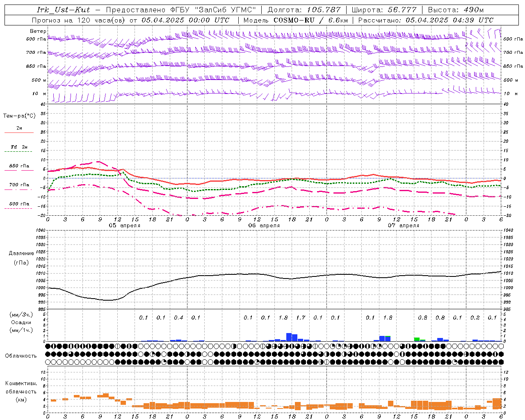Click the '(мм/1ч.)' precipitation unit label
Viewport: 525px width, 420px height.
[x=21, y=330]
